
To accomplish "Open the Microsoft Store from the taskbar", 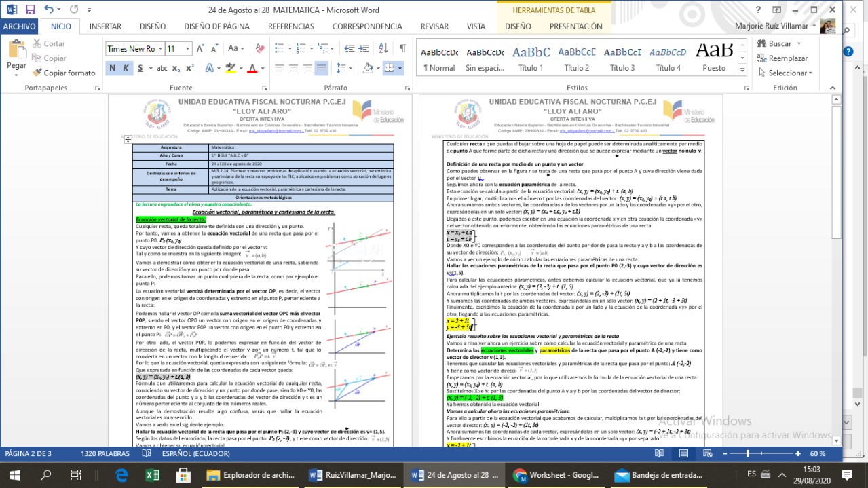I will point(182,475).
